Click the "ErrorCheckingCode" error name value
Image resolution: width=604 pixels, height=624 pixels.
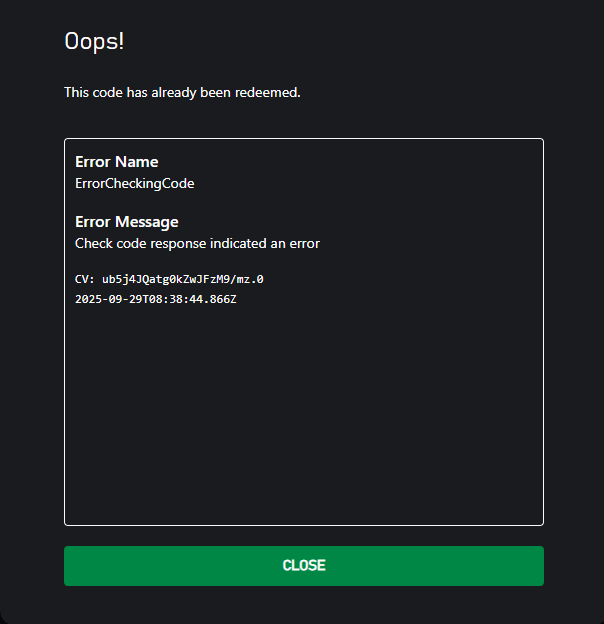(x=134, y=184)
